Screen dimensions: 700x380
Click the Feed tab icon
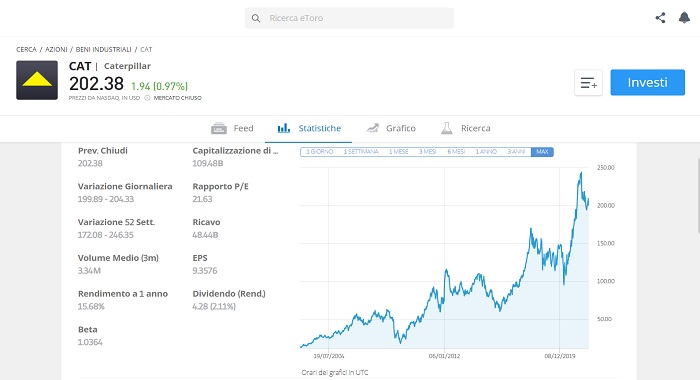[x=219, y=129]
